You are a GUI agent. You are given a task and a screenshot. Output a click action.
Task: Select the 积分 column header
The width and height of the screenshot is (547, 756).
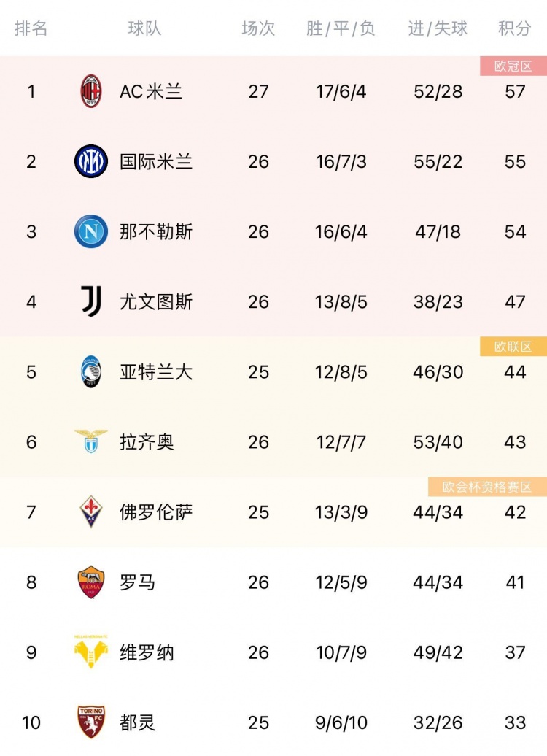tap(515, 28)
